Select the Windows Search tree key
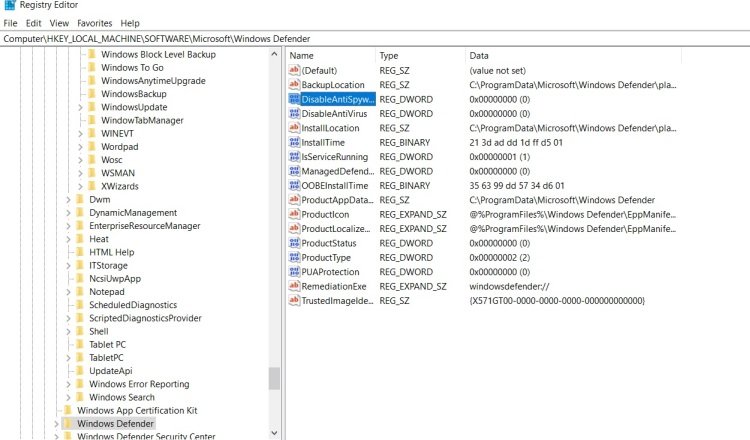The image size is (750, 440). (121, 397)
